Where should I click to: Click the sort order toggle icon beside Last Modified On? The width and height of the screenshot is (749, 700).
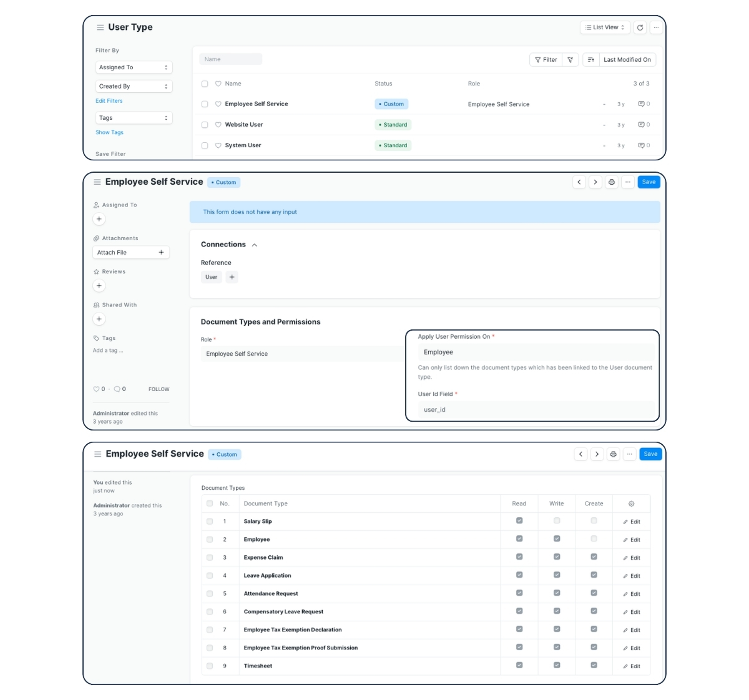[590, 60]
